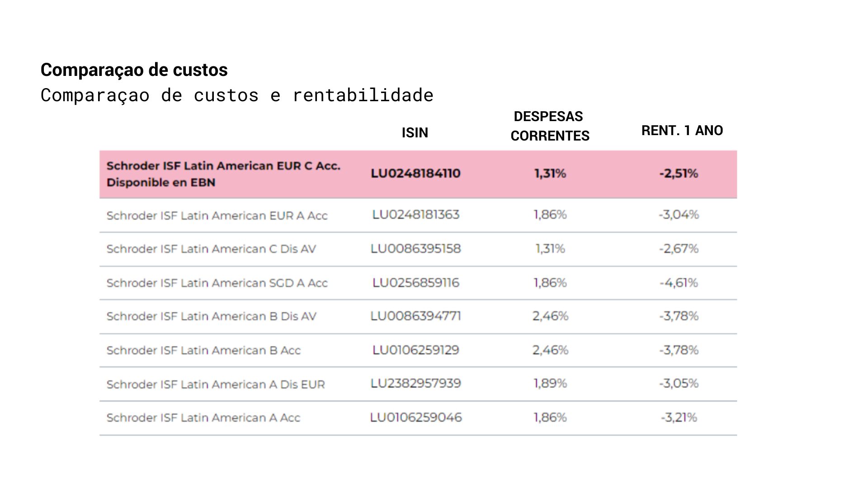Click the -3,21% return value
The width and height of the screenshot is (868, 488).
pos(678,418)
